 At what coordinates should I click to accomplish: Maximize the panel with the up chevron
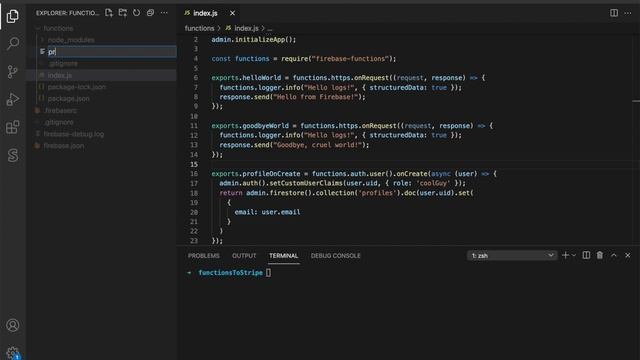point(614,256)
